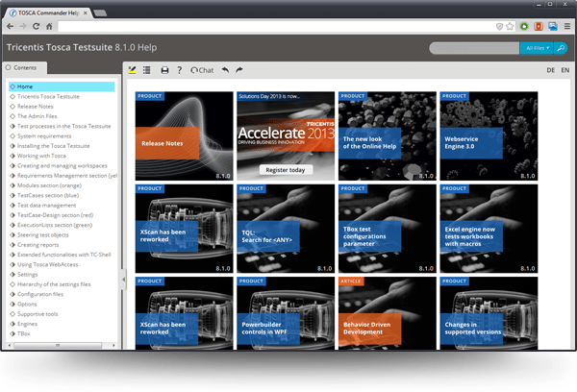The height and width of the screenshot is (392, 577).
Task: Click the blue screens extension icon
Action: coord(553,26)
